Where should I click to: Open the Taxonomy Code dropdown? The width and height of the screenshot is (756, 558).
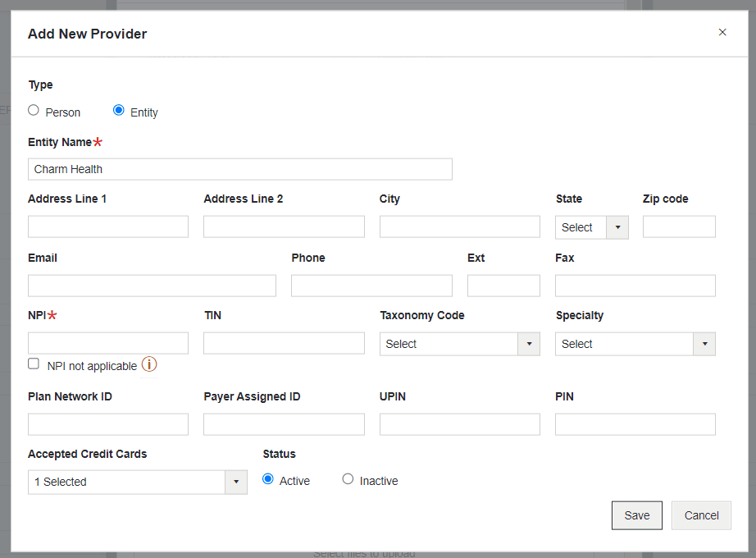click(x=530, y=343)
